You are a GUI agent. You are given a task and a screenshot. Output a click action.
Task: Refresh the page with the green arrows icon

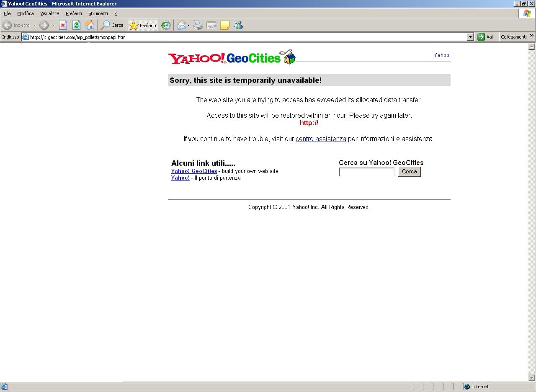click(76, 25)
